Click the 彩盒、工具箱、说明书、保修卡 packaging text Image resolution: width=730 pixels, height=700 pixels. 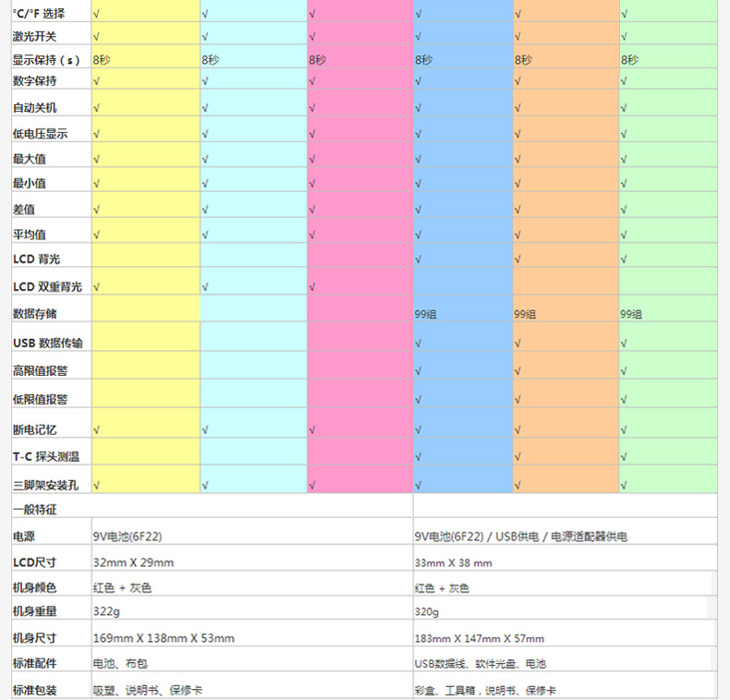[485, 690]
